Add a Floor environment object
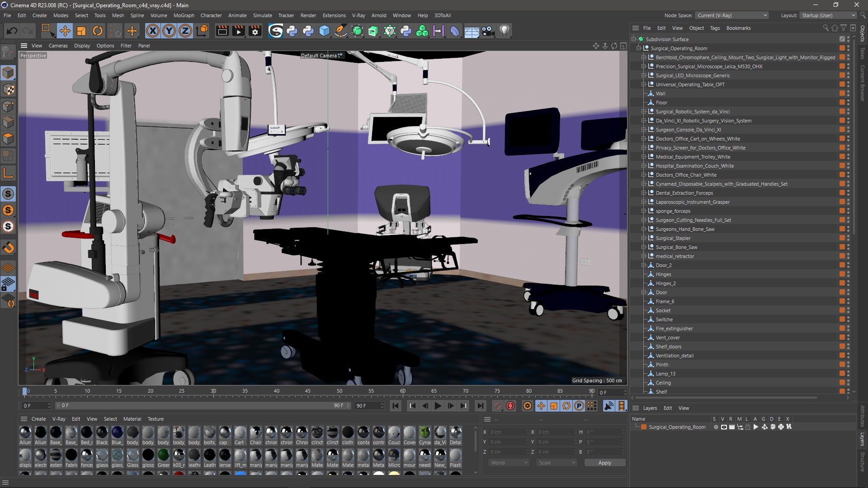 tap(472, 31)
